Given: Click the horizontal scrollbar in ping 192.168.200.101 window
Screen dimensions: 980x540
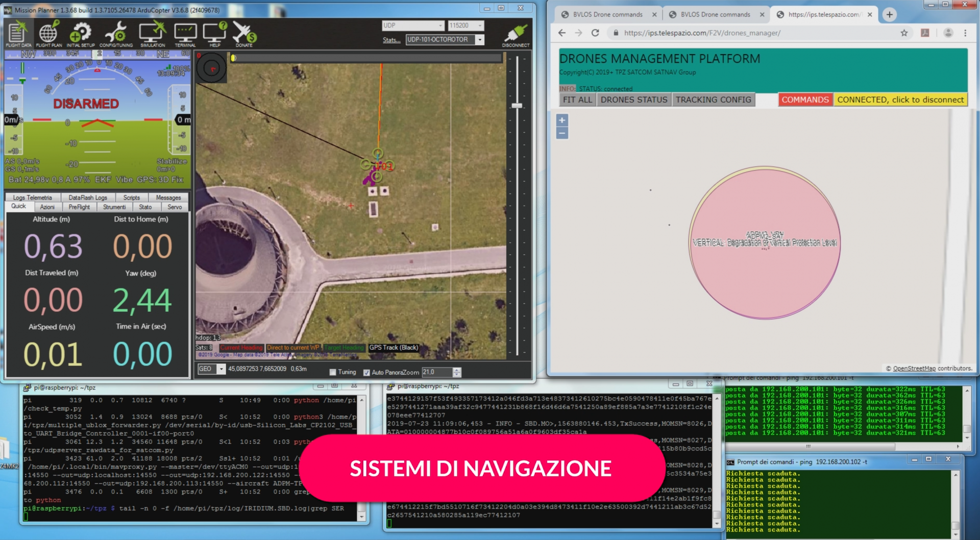Looking at the screenshot, I should (x=807, y=446).
